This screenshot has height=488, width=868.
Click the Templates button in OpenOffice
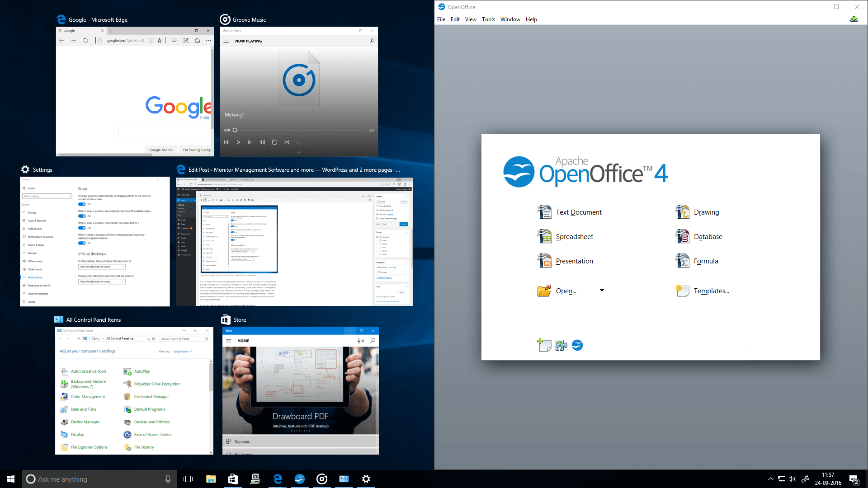click(711, 291)
